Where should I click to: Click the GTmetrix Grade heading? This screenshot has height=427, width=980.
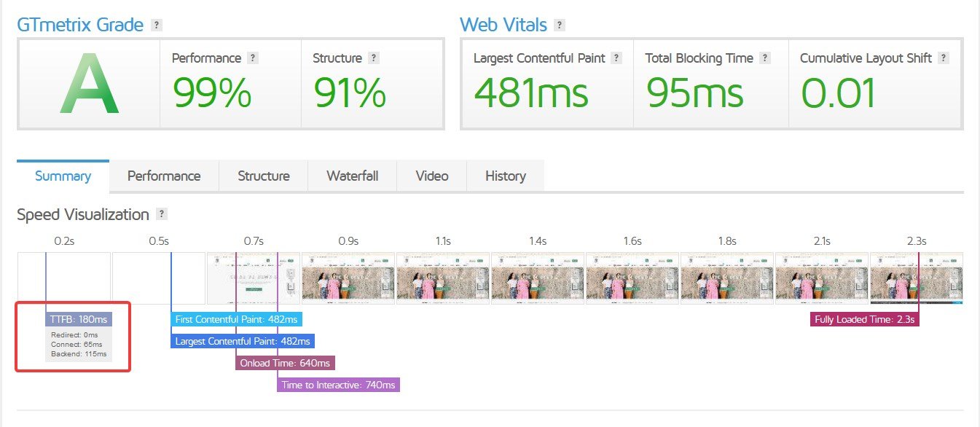coord(80,25)
